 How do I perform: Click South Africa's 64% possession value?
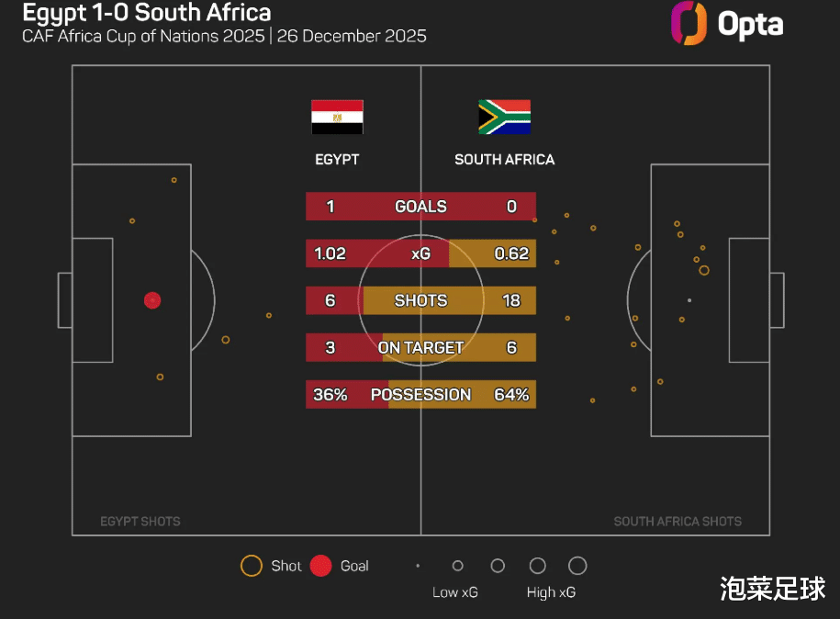click(511, 395)
